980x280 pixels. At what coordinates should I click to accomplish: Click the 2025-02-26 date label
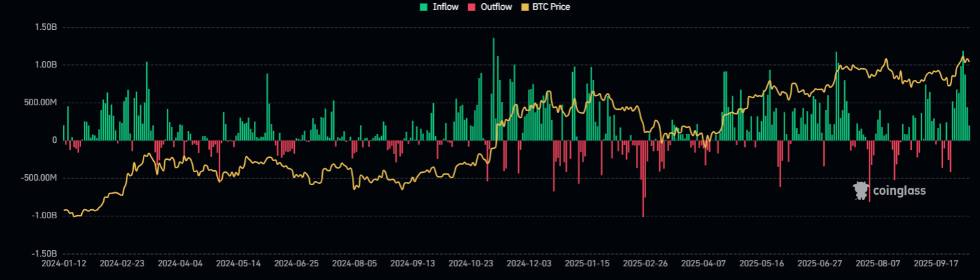645,264
